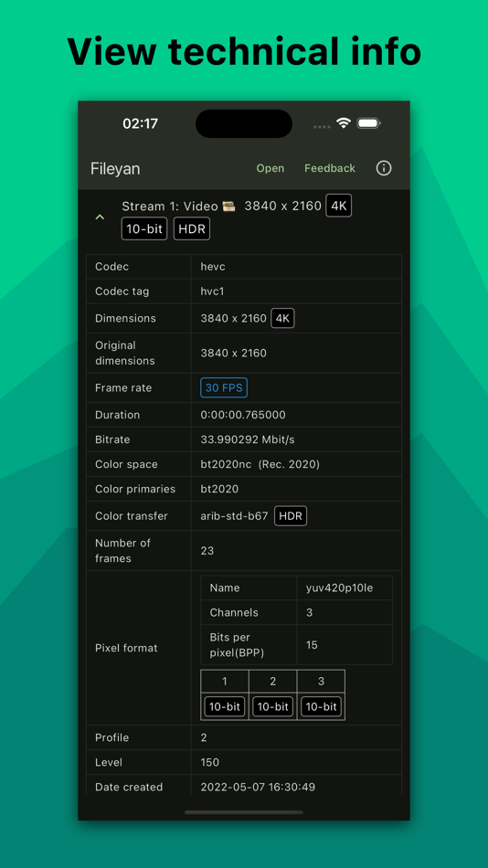Click the Wi-Fi icon in the status bar
This screenshot has height=868, width=488.
point(344,123)
